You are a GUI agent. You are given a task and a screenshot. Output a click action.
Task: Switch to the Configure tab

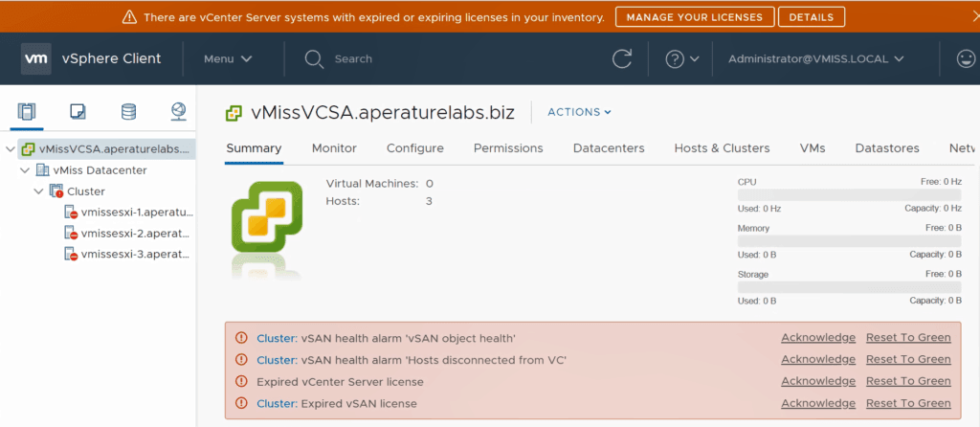(x=415, y=148)
